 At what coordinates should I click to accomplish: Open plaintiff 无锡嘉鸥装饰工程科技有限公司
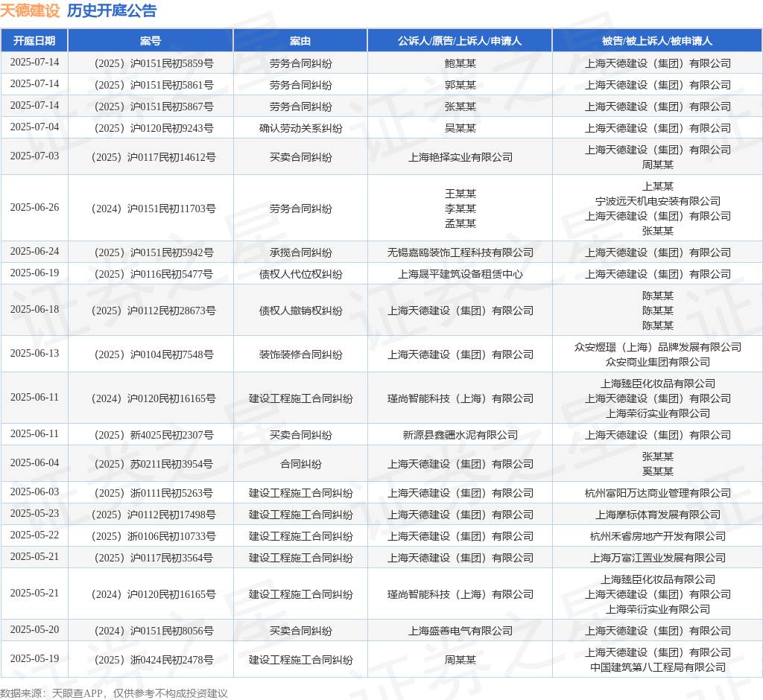[460, 252]
